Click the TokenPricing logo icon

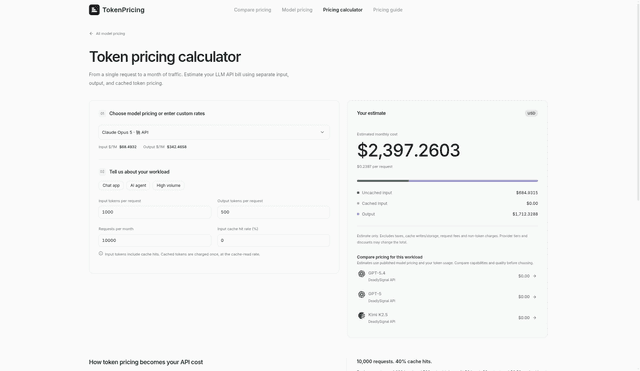point(94,10)
